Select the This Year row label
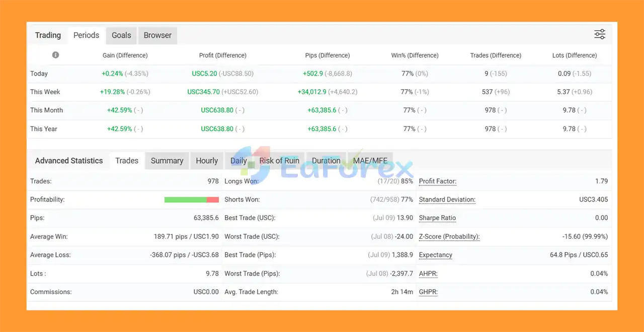644x332 pixels. [x=44, y=128]
